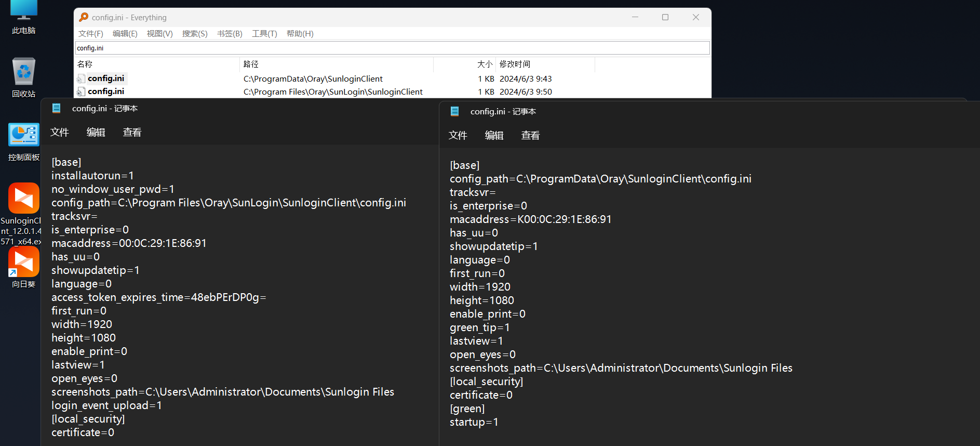The image size is (980, 446).
Task: Open 查看 menu in the right Notepad window
Action: click(531, 136)
